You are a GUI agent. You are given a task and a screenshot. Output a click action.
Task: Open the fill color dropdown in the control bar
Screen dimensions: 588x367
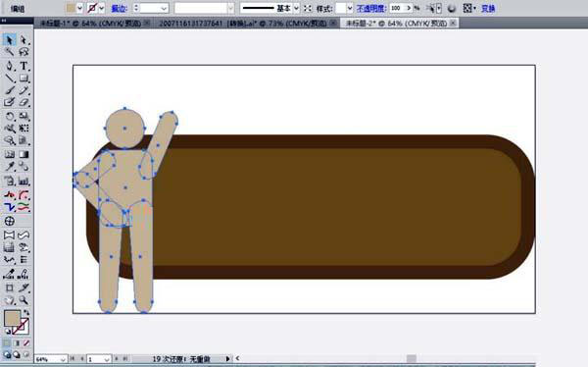coord(79,8)
